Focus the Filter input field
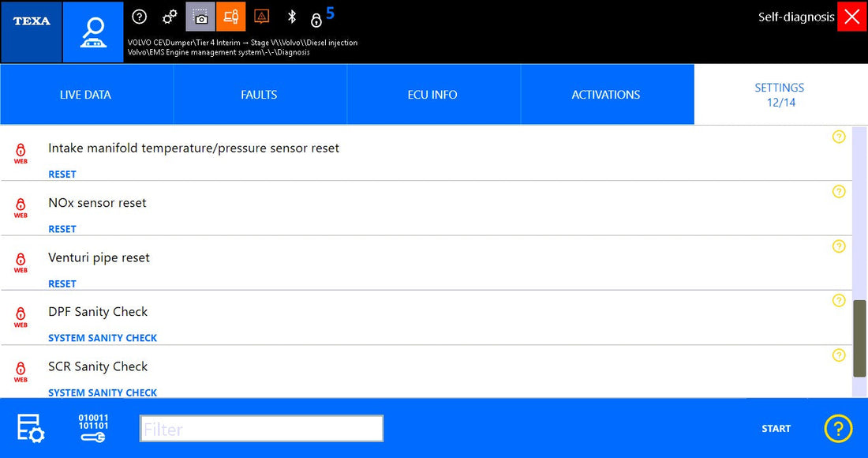868x458 pixels. click(x=261, y=429)
